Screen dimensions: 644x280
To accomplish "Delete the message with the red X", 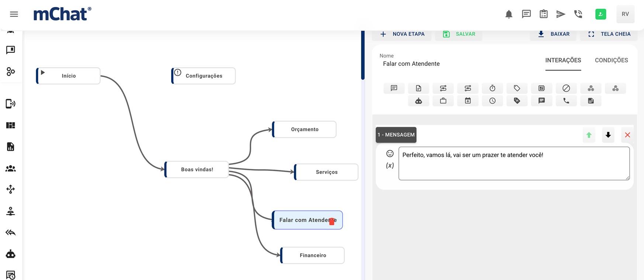I will (627, 135).
